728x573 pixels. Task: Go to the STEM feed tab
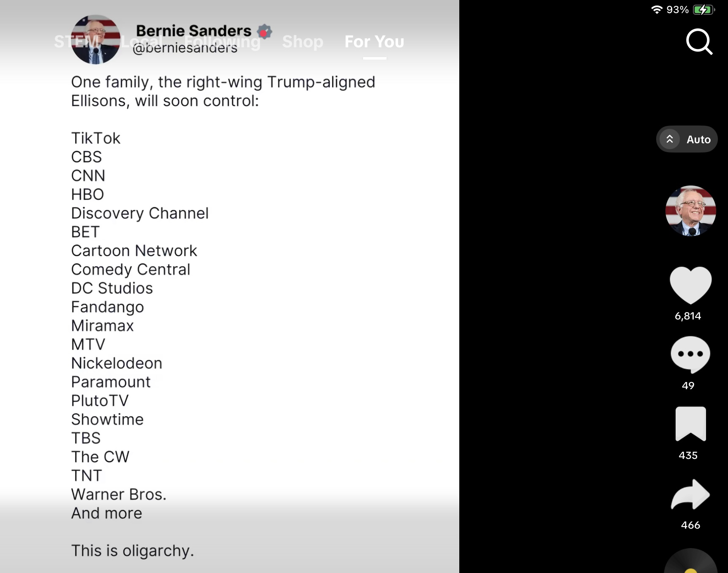(x=76, y=41)
